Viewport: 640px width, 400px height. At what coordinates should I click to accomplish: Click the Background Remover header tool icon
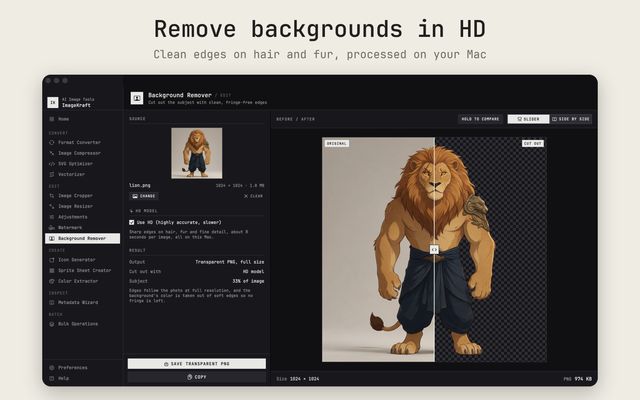pos(137,98)
